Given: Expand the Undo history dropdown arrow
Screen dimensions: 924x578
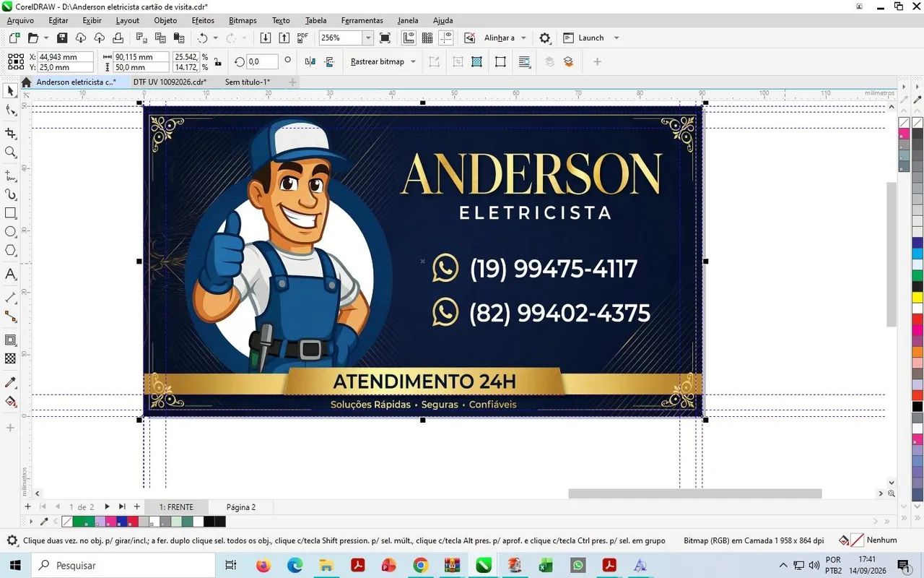Looking at the screenshot, I should pyautogui.click(x=215, y=38).
